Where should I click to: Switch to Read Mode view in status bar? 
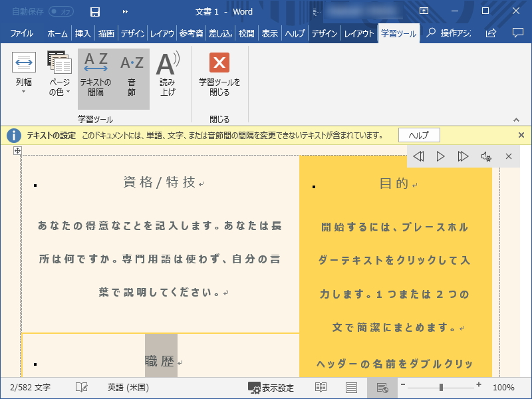click(321, 388)
